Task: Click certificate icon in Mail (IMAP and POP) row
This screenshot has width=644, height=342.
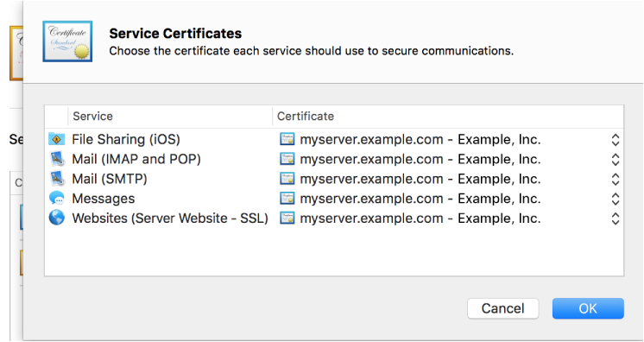Action: [287, 159]
